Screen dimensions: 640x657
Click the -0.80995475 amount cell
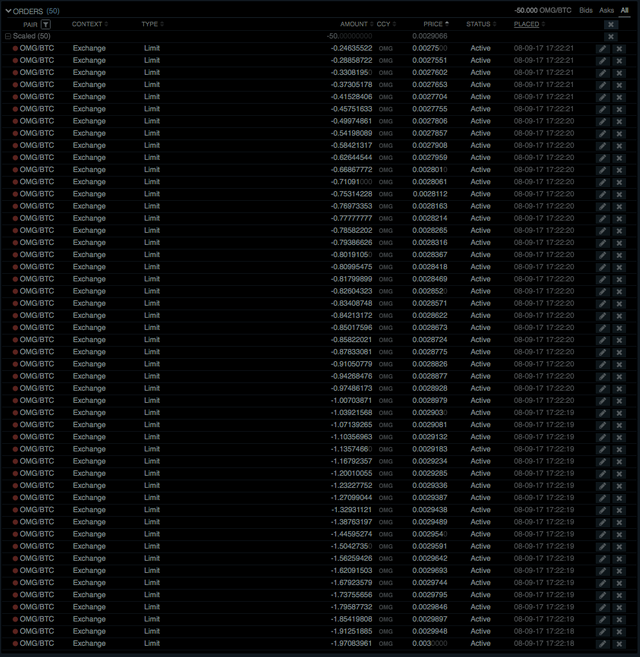coord(351,267)
